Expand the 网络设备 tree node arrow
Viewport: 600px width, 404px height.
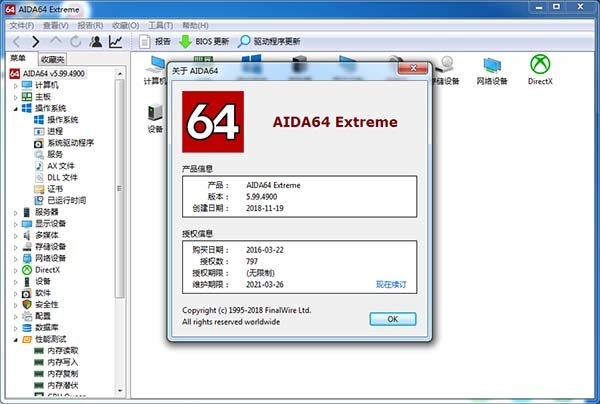pos(16,259)
